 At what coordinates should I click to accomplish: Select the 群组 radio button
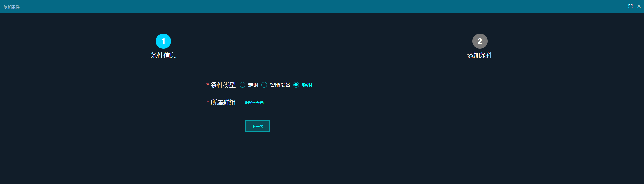coord(296,85)
